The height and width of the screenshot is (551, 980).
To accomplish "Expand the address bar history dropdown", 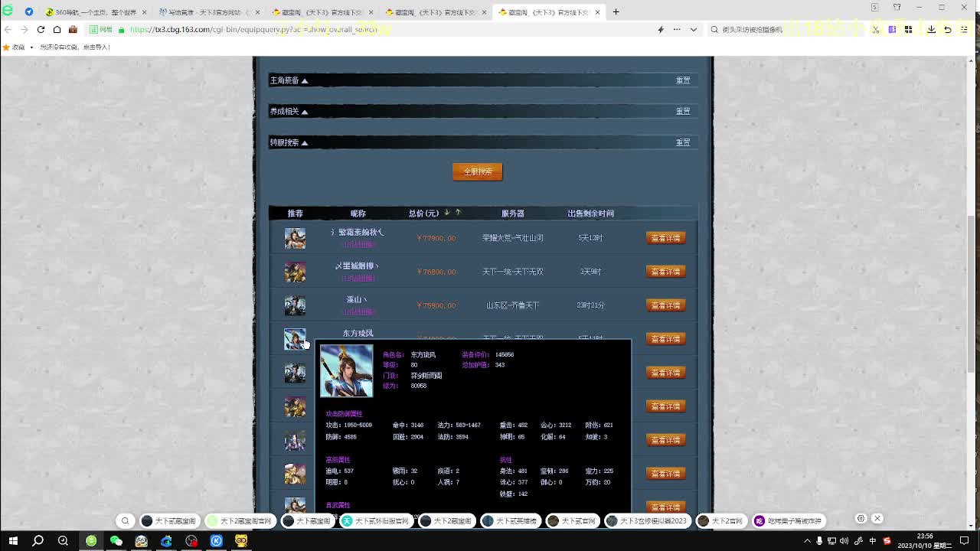I will coord(694,29).
